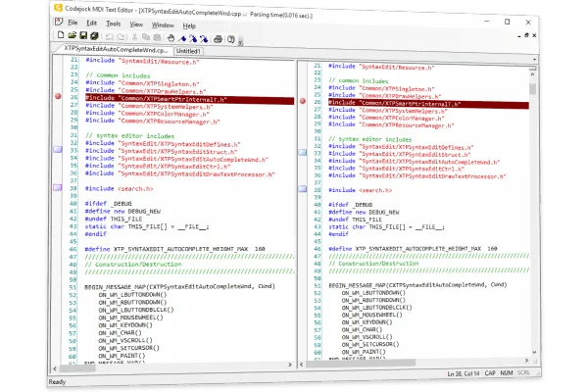Click the About/help toolbar icon
Screen dimensions: 588x392
click(x=230, y=39)
